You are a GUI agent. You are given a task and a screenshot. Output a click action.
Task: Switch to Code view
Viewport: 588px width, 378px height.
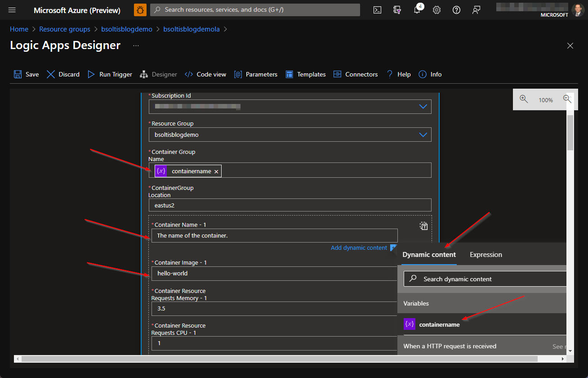click(x=206, y=74)
